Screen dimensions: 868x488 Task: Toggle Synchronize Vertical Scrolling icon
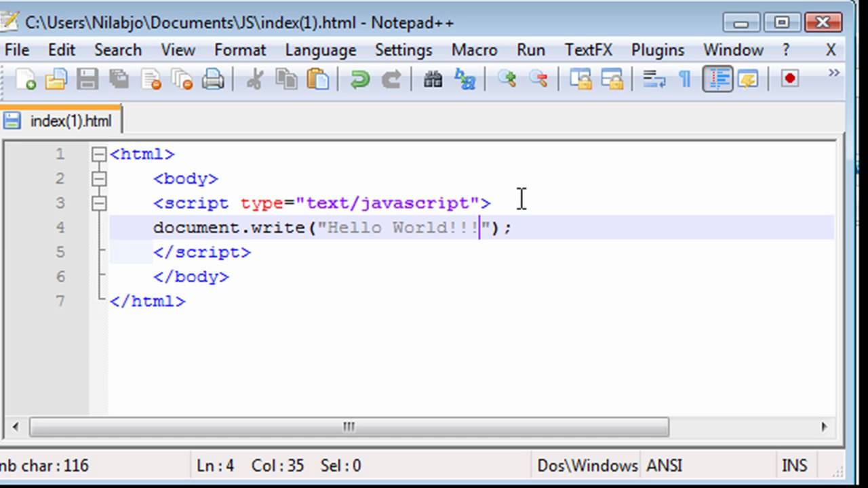[x=580, y=79]
